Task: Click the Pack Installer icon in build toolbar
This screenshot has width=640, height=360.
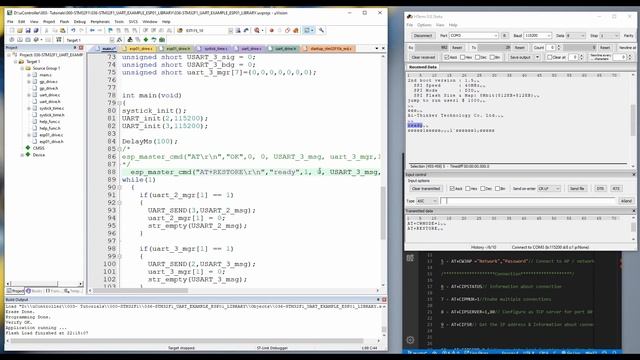Action: point(162,40)
